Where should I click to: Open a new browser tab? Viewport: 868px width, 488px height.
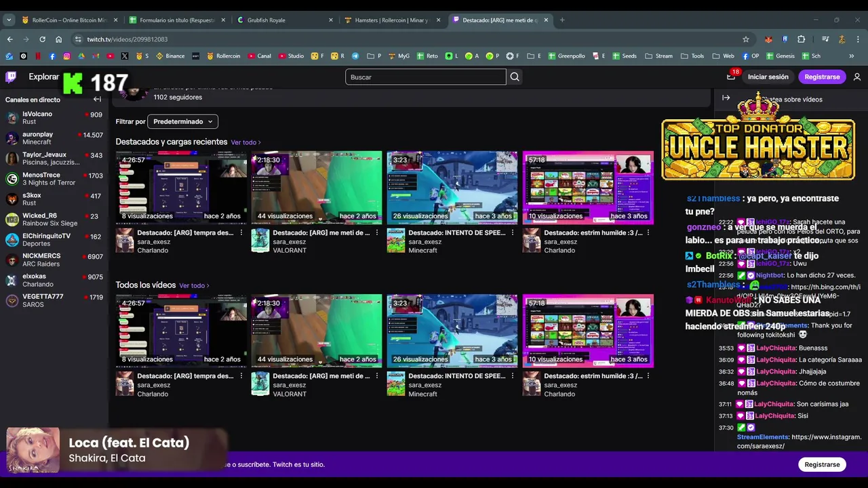coord(562,20)
